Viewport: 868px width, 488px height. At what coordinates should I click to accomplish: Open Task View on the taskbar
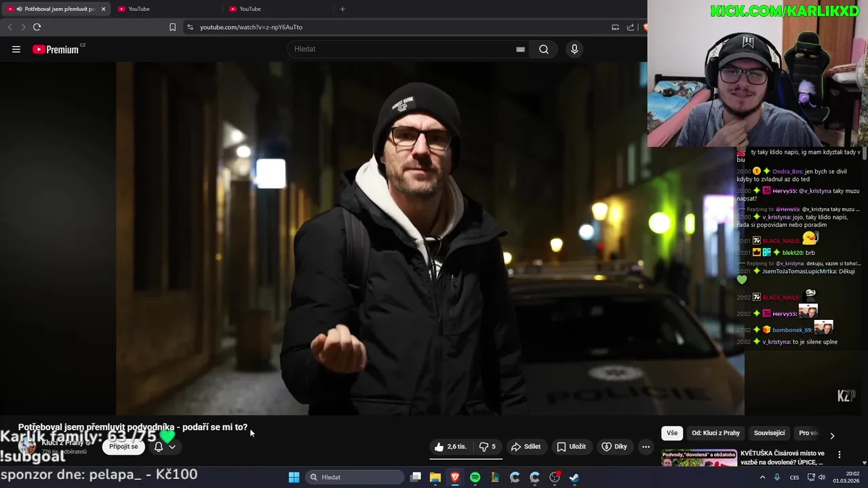tap(416, 477)
